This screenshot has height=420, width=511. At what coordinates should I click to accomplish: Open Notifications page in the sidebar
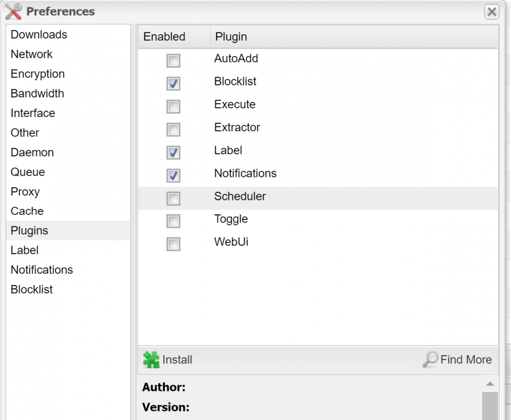pos(68,270)
